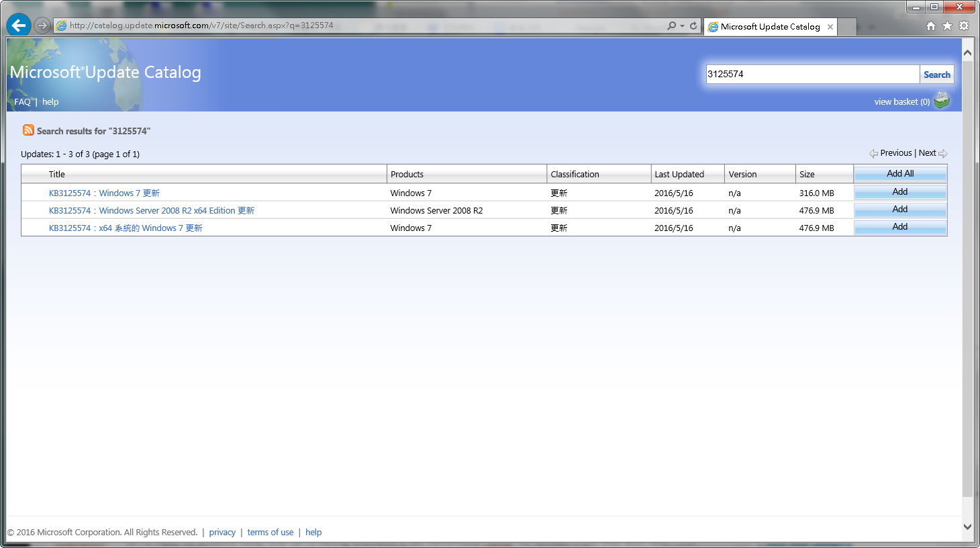
Task: Click the catalog search box containing 3125574
Action: click(x=812, y=74)
